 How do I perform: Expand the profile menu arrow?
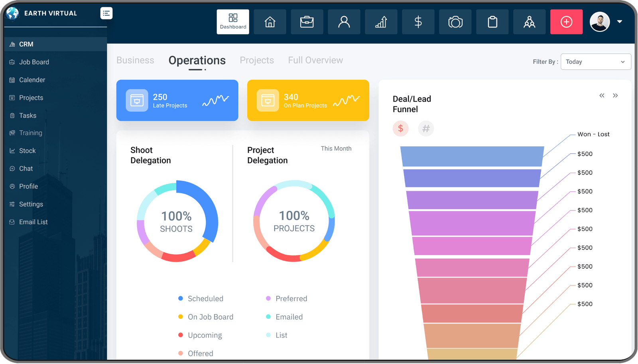point(619,22)
